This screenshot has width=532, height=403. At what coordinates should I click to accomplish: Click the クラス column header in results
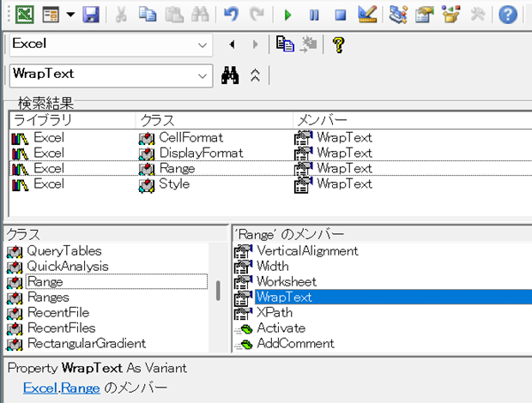pyautogui.click(x=215, y=120)
